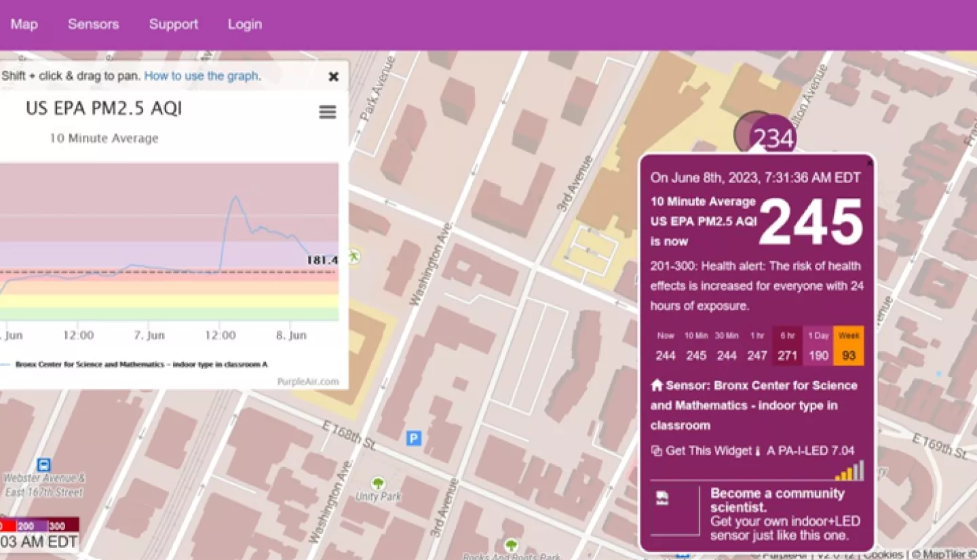
Task: Click the 'A PA-I-LED 7.04' model text
Action: [810, 450]
